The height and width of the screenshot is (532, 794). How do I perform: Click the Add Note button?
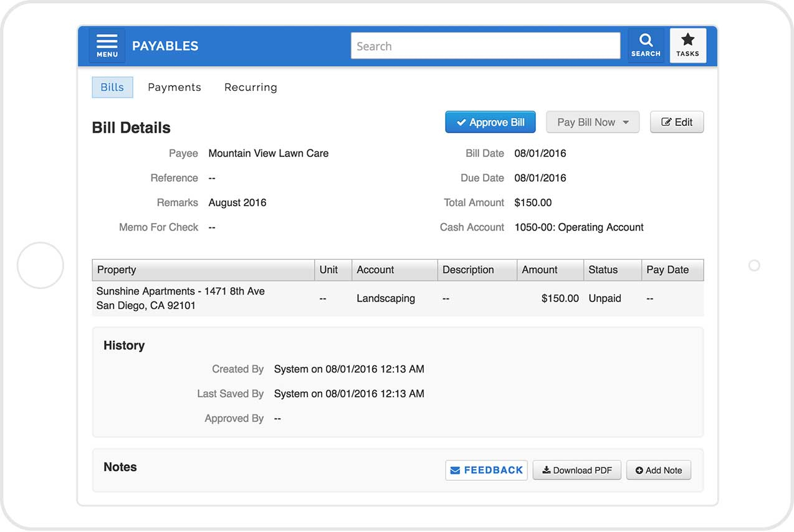pyautogui.click(x=659, y=470)
